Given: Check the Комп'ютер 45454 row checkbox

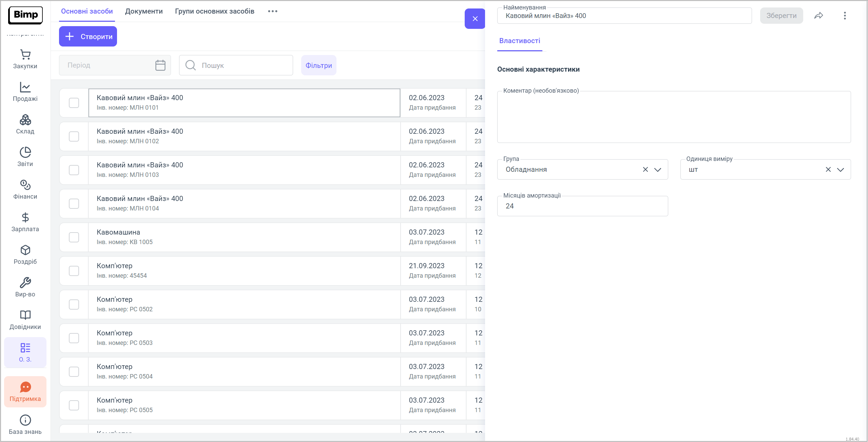Looking at the screenshot, I should pos(74,271).
